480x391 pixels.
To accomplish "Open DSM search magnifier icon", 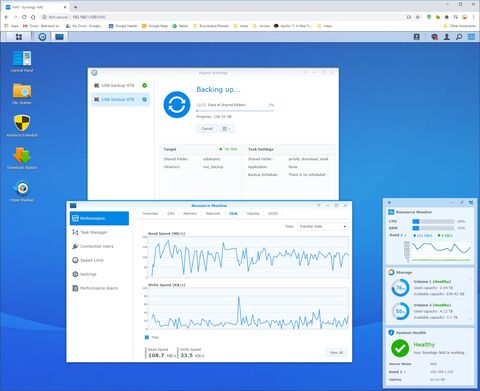I will pos(459,37).
